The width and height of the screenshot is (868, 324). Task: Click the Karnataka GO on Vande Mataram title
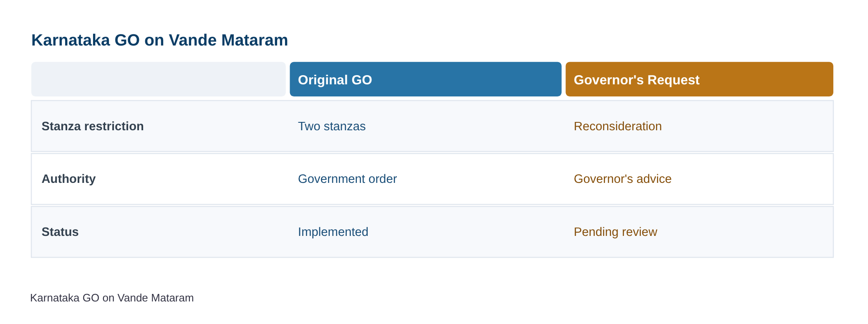160,40
